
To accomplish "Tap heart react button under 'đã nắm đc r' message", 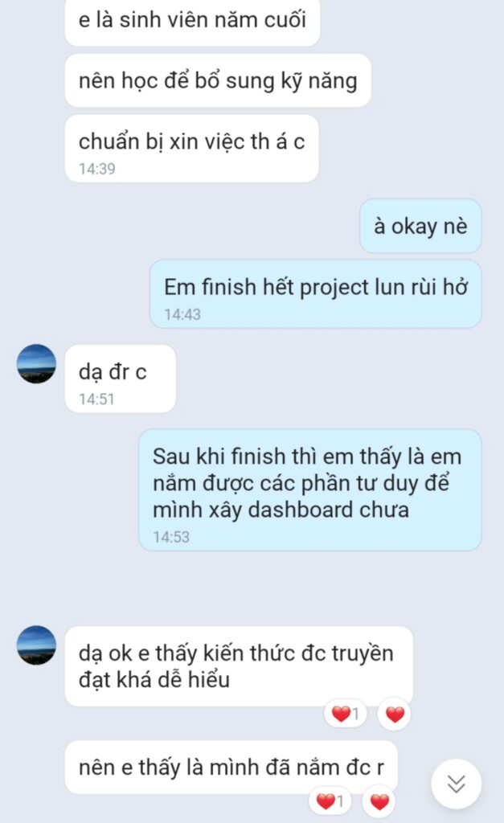I will [379, 801].
